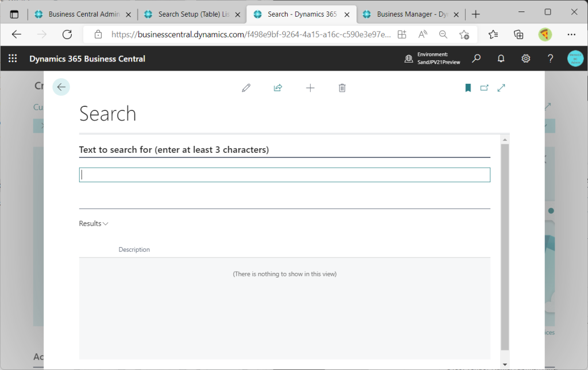Click the Environment SandJPV21Preview indicator
Viewport: 588px width, 370px height.
click(x=432, y=59)
